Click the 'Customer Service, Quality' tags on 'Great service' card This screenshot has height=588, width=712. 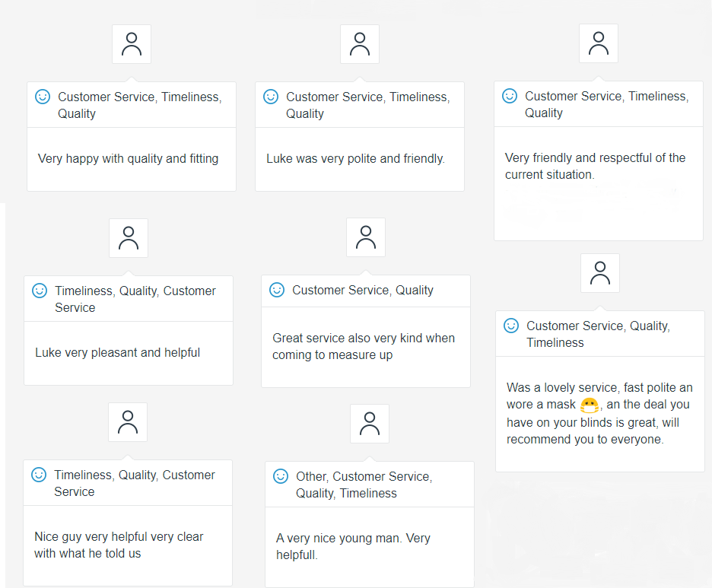pyautogui.click(x=362, y=290)
